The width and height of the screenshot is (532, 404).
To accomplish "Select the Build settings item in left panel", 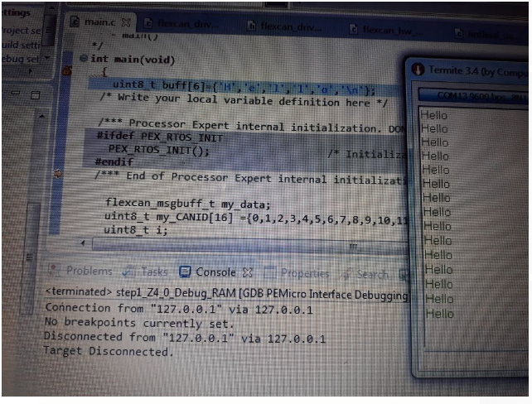I will tap(21, 45).
